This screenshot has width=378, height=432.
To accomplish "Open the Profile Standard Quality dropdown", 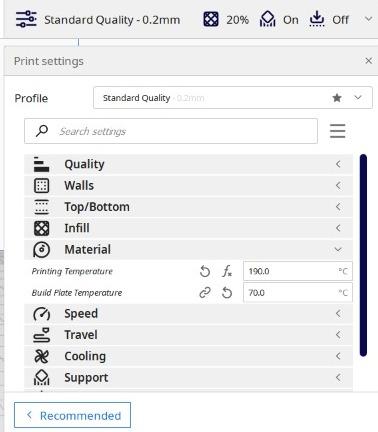I will click(x=233, y=98).
